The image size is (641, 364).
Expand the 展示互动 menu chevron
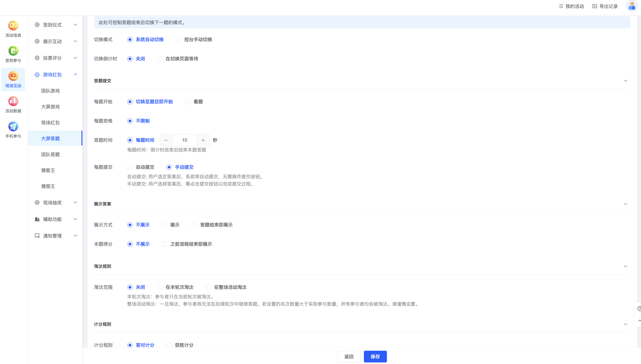click(75, 41)
